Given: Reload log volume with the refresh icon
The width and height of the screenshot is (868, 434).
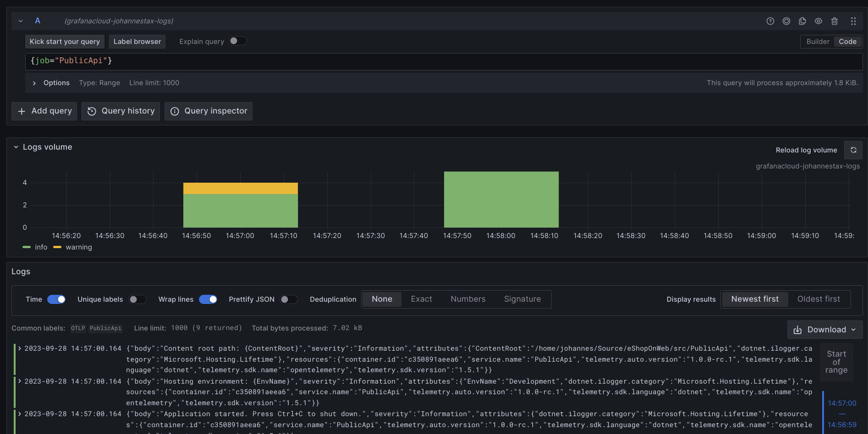Looking at the screenshot, I should 853,150.
